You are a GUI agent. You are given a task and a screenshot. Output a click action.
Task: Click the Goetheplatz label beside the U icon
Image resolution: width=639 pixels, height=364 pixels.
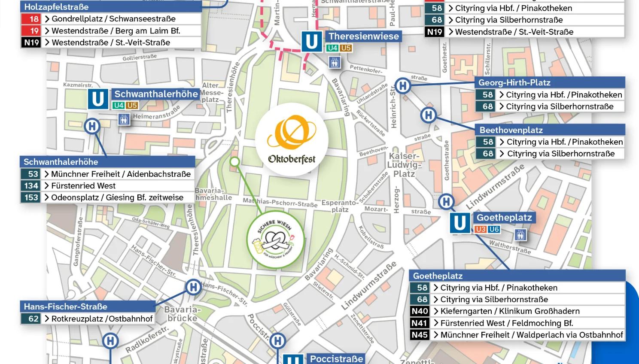(504, 218)
